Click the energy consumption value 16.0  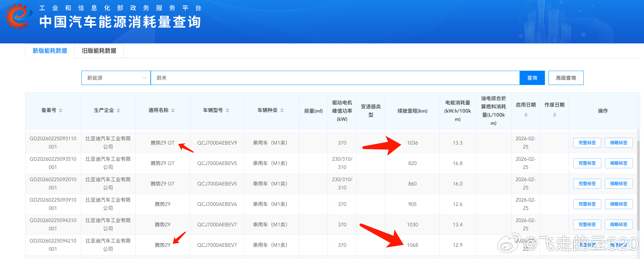click(x=457, y=184)
